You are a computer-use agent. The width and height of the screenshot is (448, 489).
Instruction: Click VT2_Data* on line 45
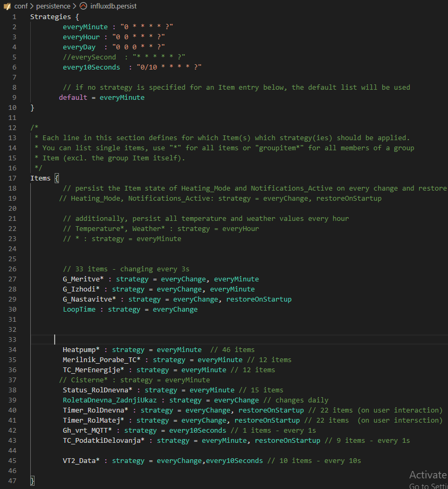[x=81, y=461]
